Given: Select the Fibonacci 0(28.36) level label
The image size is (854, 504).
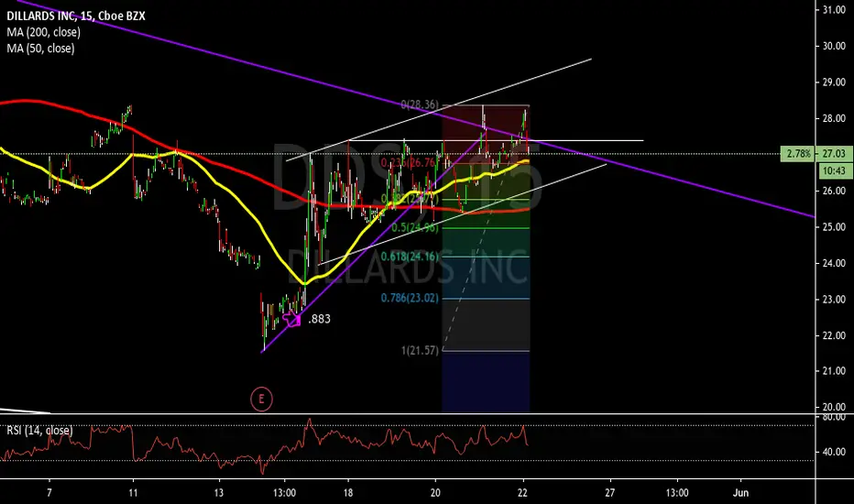Looking at the screenshot, I should [420, 104].
